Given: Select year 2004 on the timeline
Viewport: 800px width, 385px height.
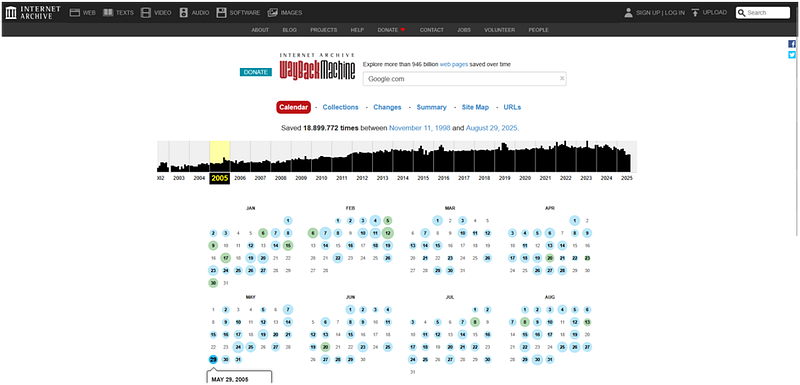Looking at the screenshot, I should [199, 178].
